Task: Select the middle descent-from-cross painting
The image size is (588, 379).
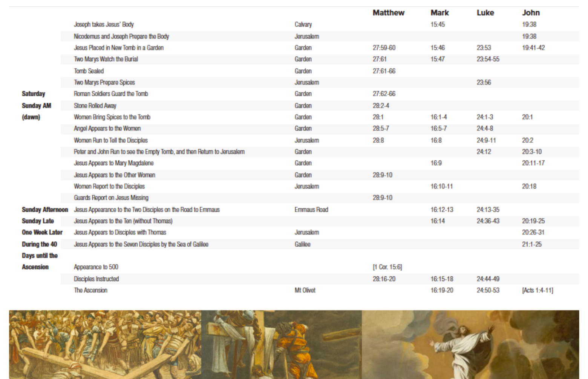Action: 281,344
